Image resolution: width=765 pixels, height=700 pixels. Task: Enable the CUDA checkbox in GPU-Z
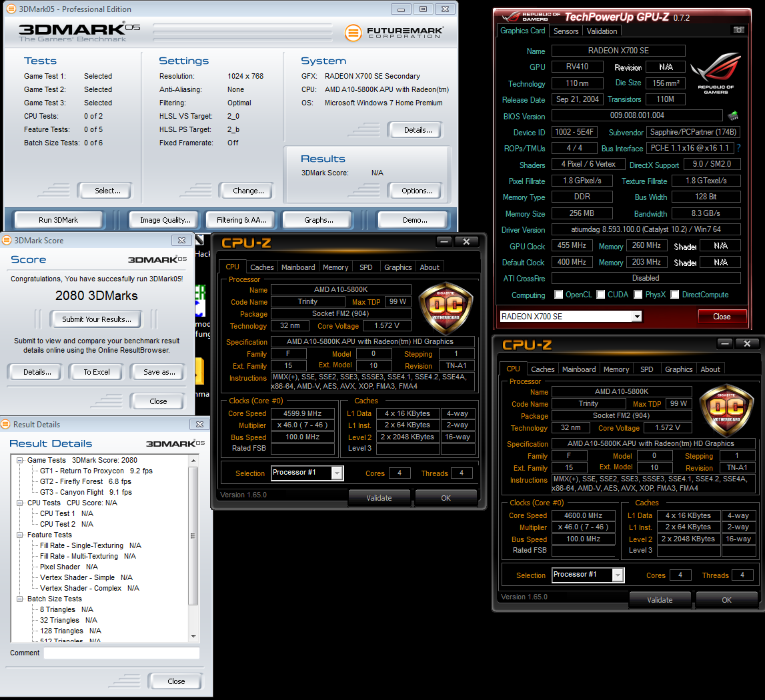pyautogui.click(x=600, y=295)
